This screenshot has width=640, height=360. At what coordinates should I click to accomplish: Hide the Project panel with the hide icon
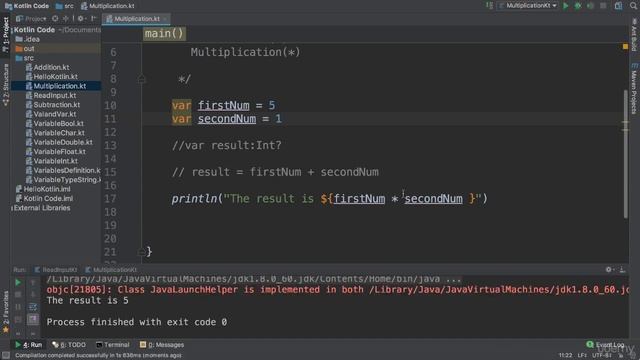click(x=94, y=19)
